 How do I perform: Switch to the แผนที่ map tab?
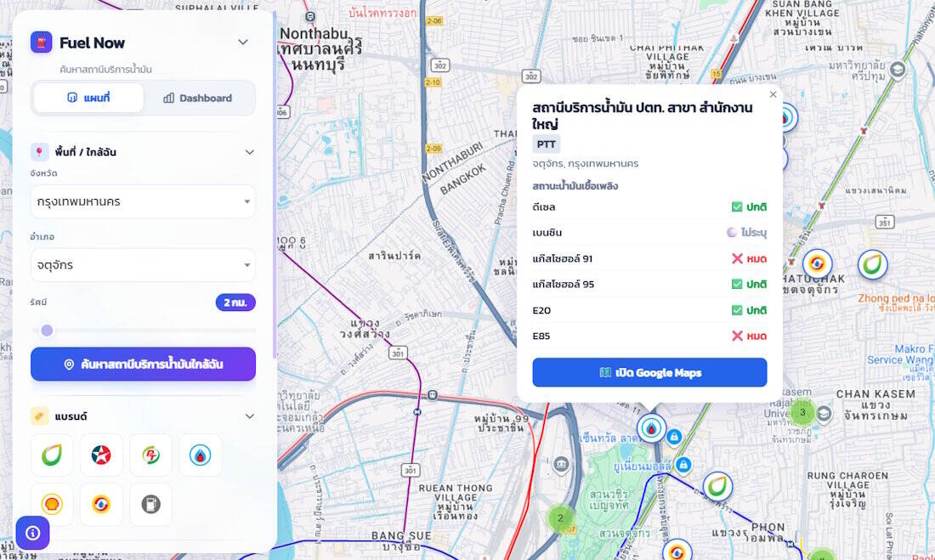[x=89, y=98]
